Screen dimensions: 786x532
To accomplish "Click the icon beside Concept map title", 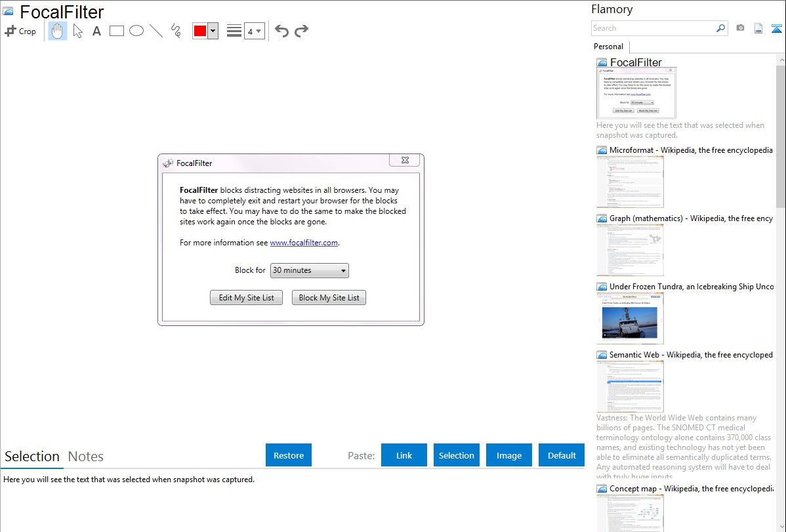I will [602, 489].
